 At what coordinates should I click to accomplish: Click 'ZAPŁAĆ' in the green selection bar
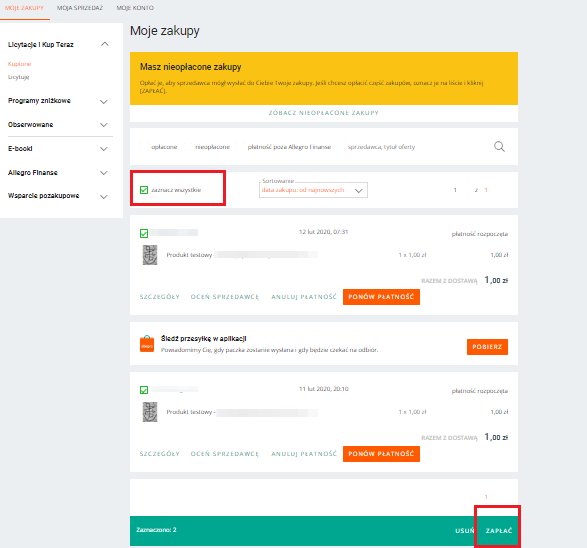click(x=499, y=531)
